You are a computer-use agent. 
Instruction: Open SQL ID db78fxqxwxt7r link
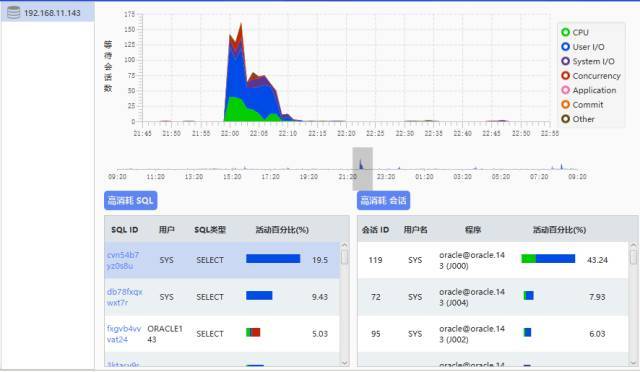tap(124, 297)
